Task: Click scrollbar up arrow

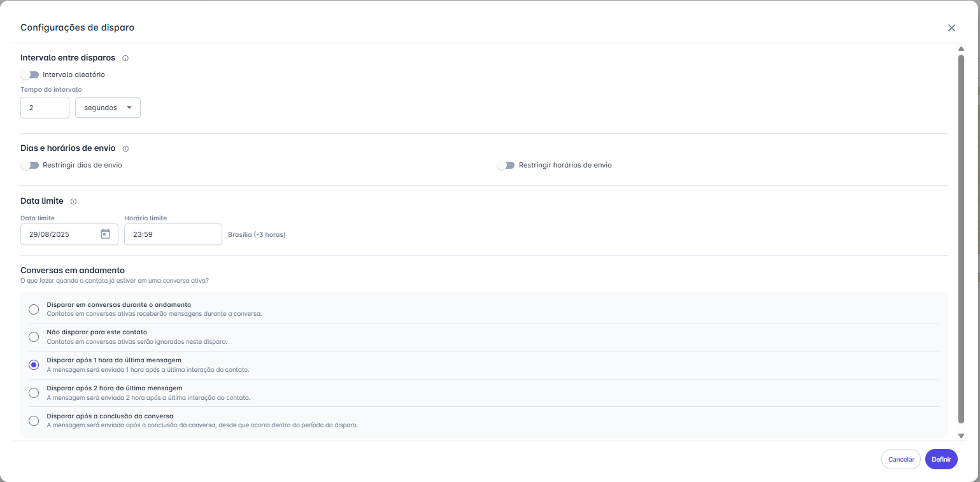Action: [x=961, y=49]
